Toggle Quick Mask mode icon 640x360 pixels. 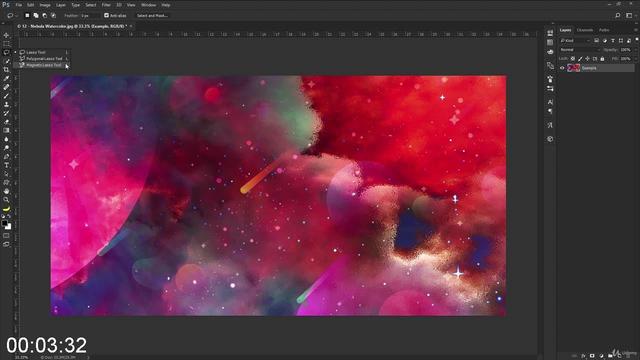(6, 236)
